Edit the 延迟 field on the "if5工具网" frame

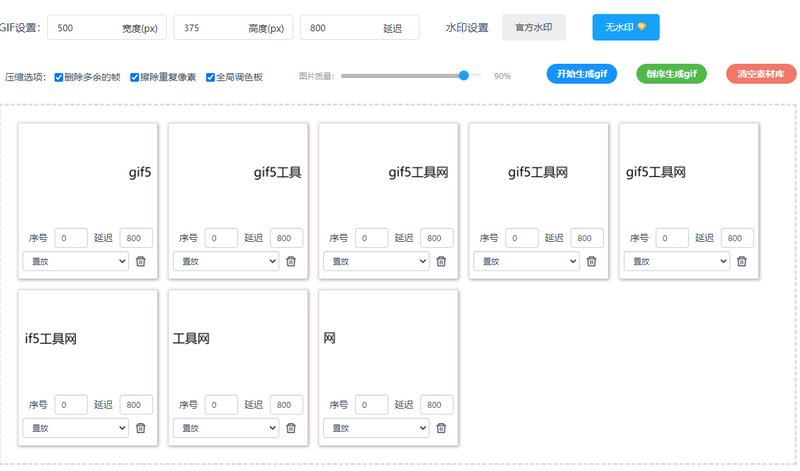coord(136,405)
